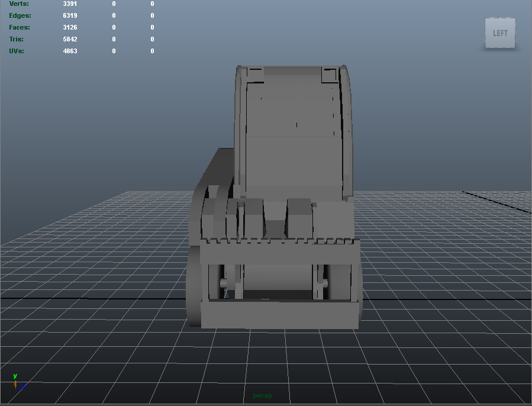Click the Faces count value 3126
The width and height of the screenshot is (532, 406).
pyautogui.click(x=70, y=27)
